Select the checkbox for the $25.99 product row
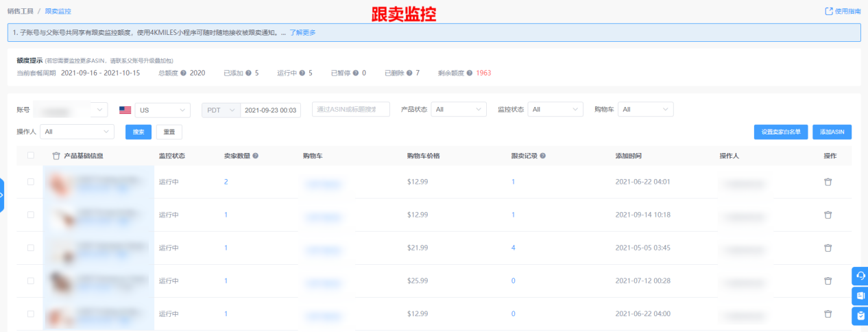 coord(30,281)
